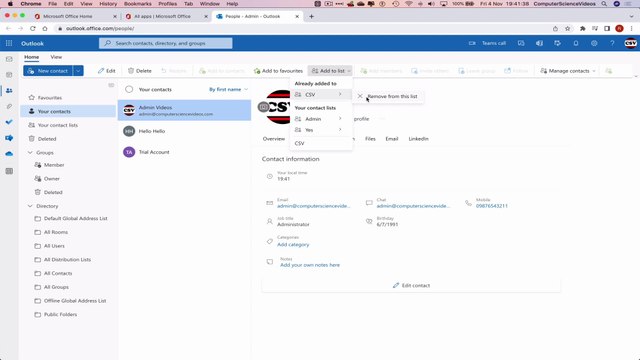Open Calendar in the left rail
Viewport: 640px width, 360px height.
[9, 75]
